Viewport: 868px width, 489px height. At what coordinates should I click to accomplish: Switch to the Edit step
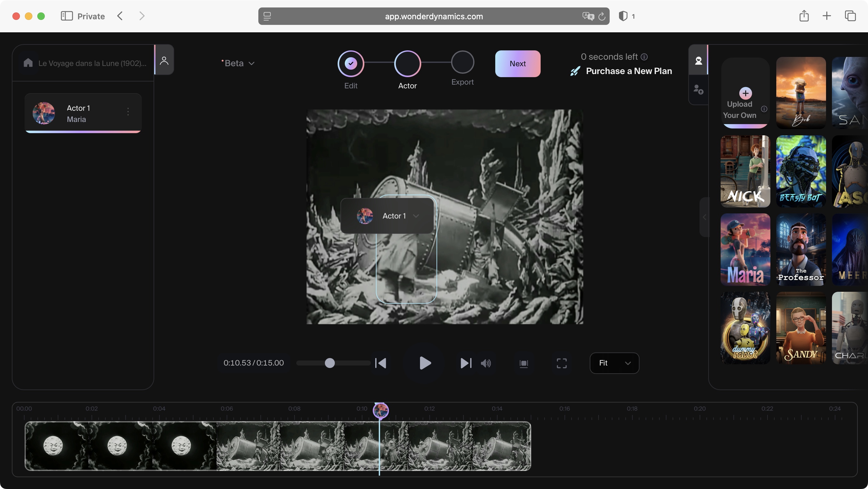[x=350, y=63]
